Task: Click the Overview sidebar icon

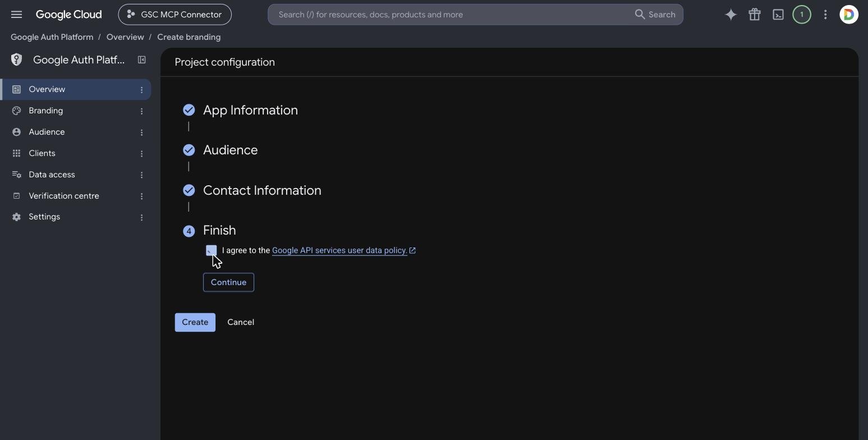Action: [x=17, y=89]
